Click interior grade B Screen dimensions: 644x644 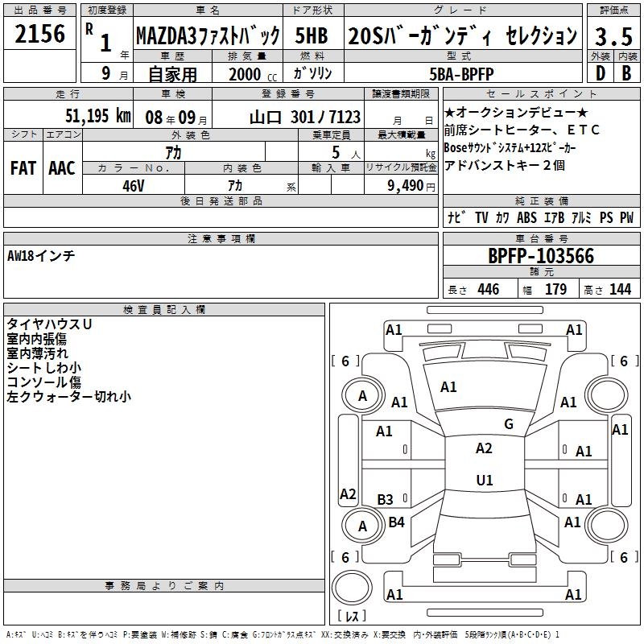click(626, 73)
